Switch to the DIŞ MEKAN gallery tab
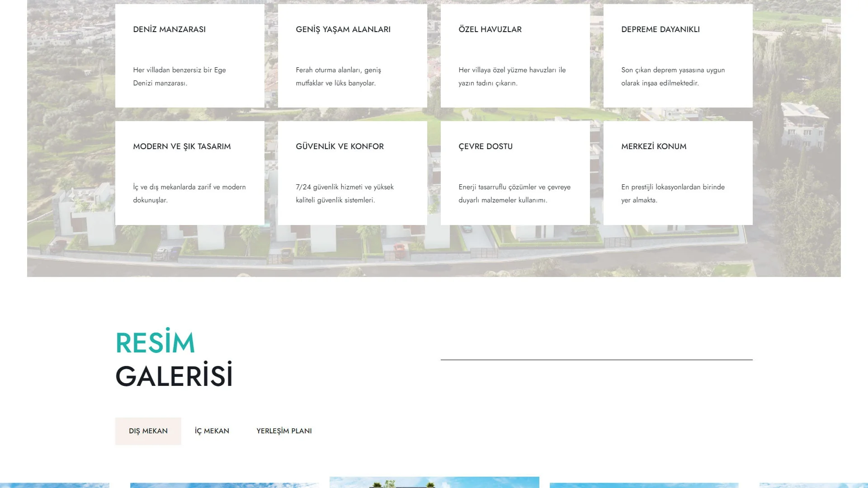The height and width of the screenshot is (488, 868). 148,431
